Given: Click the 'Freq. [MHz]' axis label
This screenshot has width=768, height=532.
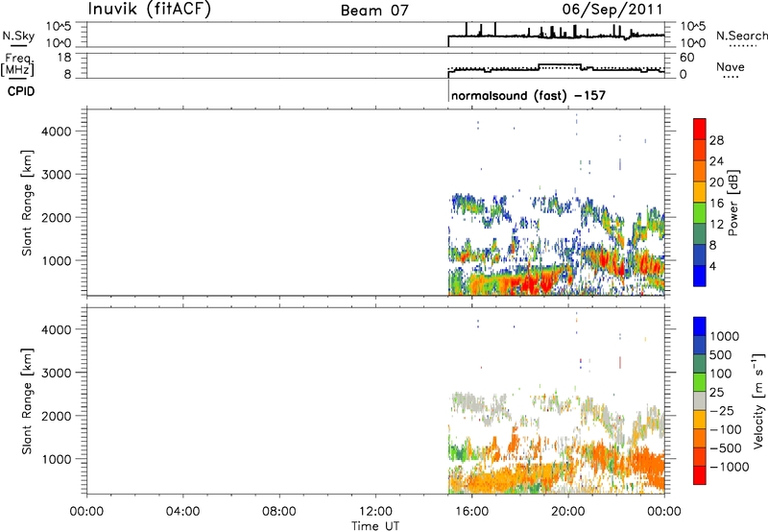Looking at the screenshot, I should coord(18,64).
